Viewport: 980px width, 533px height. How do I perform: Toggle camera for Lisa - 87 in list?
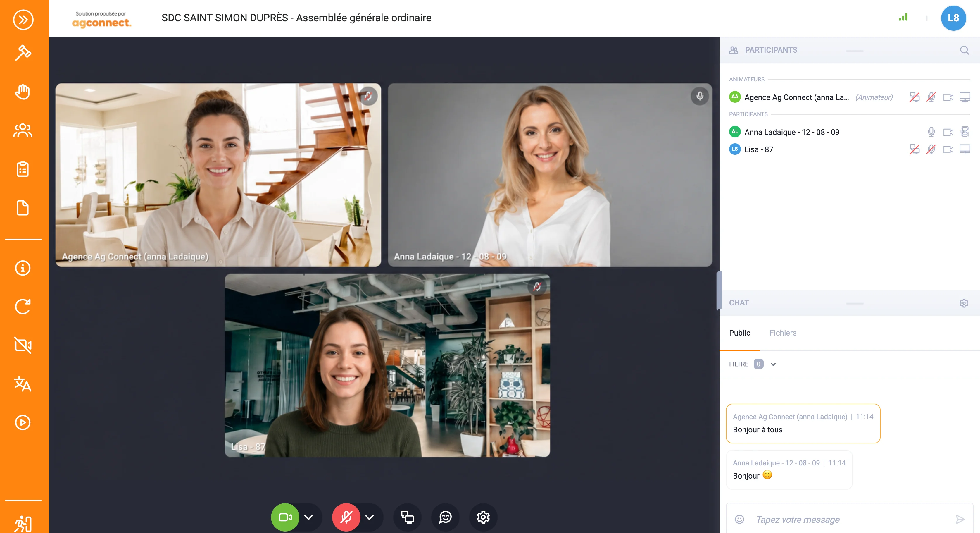[x=948, y=149]
